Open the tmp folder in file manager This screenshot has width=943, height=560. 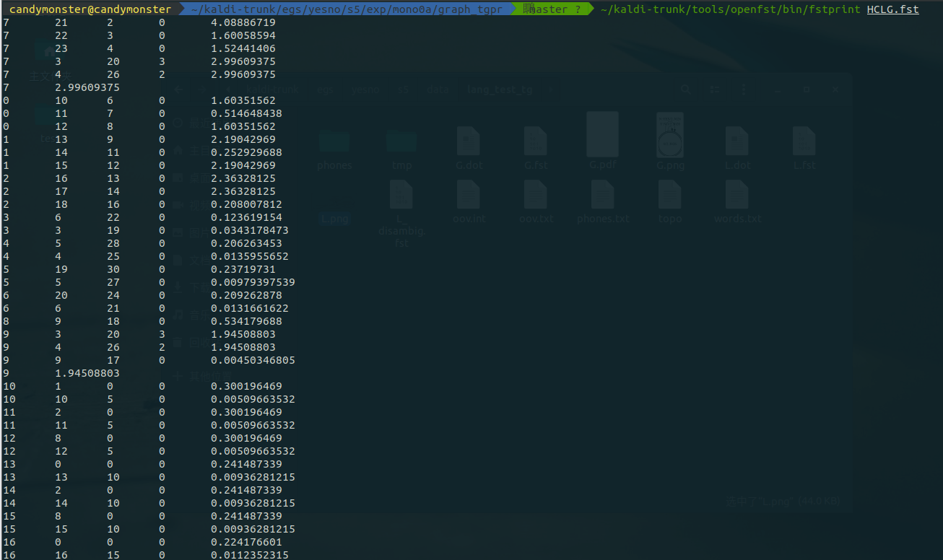click(401, 141)
